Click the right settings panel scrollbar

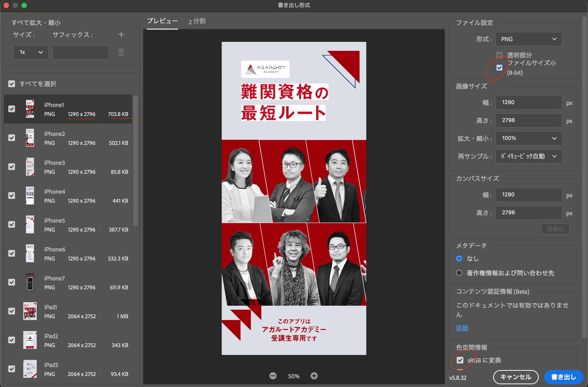[x=585, y=177]
